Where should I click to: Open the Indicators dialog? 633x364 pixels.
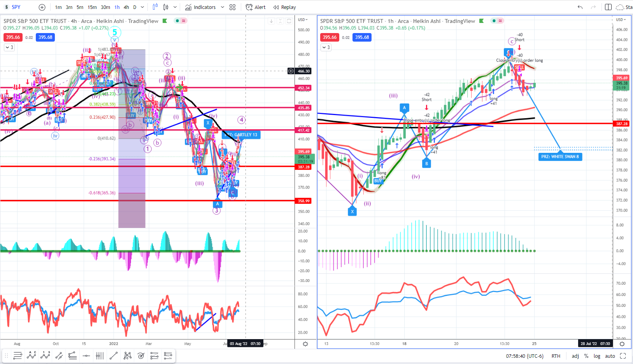200,7
